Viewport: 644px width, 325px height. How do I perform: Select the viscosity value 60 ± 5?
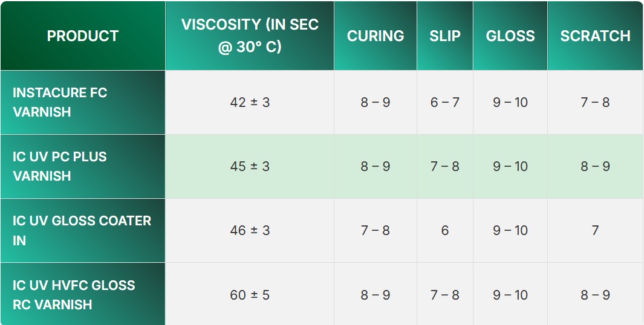250,295
